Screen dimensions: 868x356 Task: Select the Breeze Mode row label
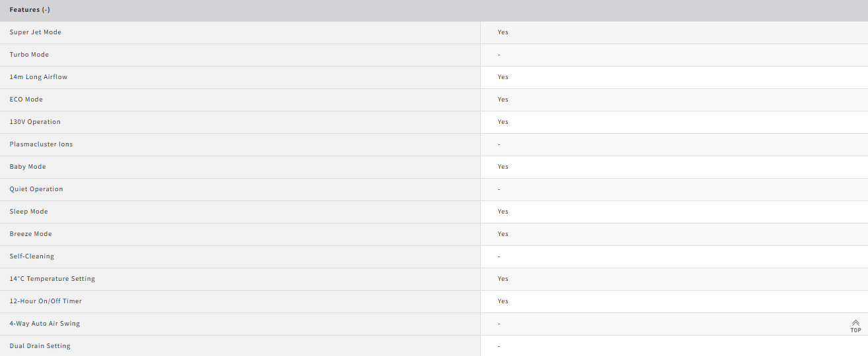tap(30, 234)
